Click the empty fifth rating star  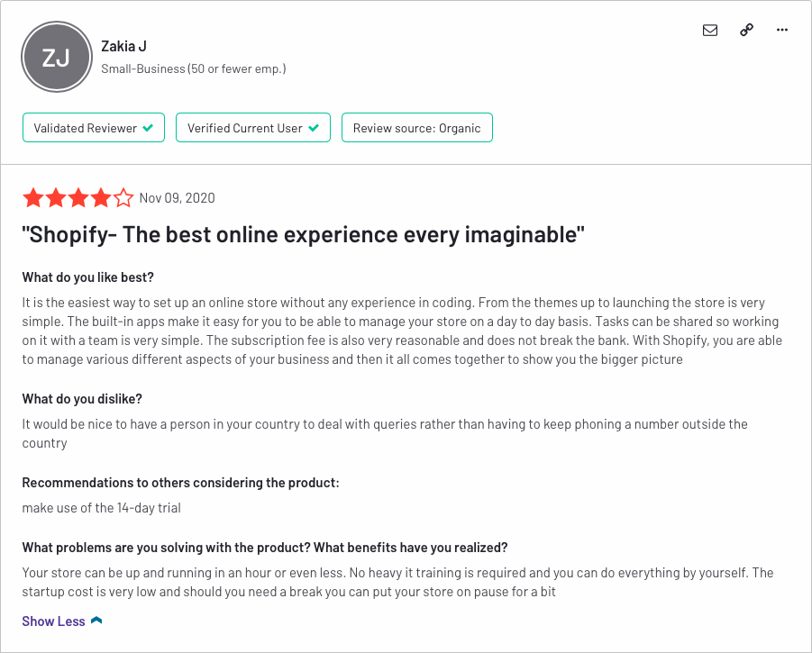[123, 197]
